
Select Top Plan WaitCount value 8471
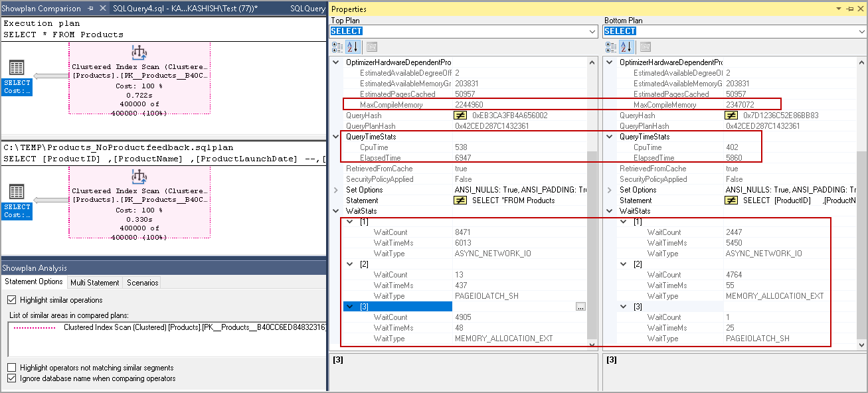pyautogui.click(x=464, y=232)
